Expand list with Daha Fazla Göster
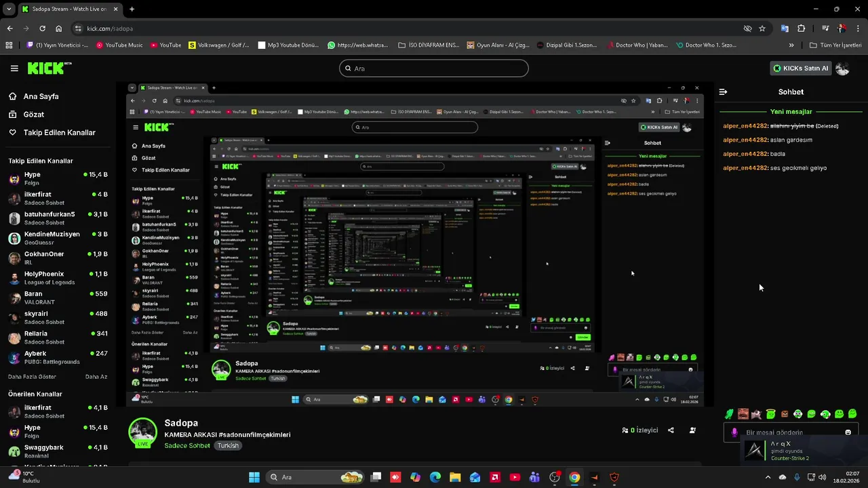This screenshot has height=488, width=868. (32, 377)
